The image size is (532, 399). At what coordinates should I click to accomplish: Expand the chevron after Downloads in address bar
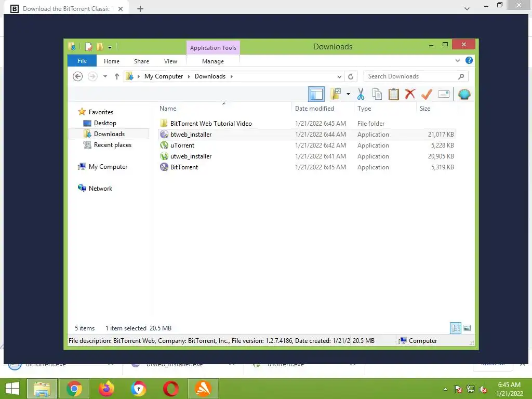tap(231, 76)
